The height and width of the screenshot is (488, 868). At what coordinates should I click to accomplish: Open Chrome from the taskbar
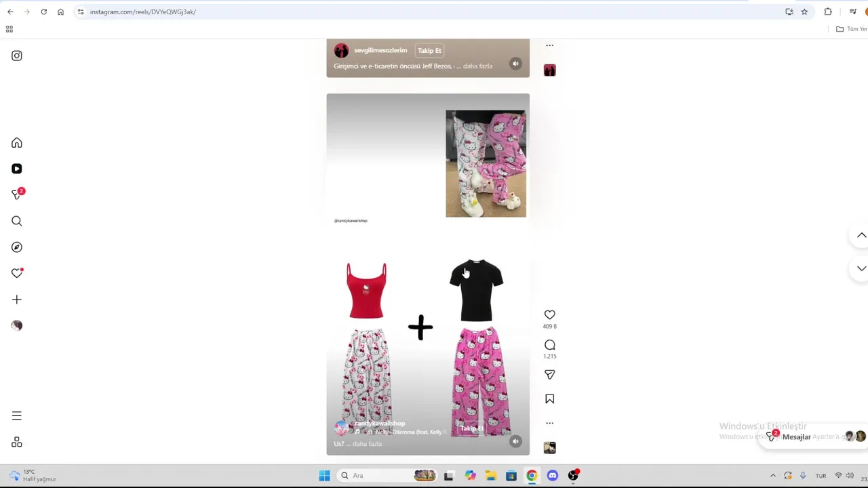pos(532,476)
